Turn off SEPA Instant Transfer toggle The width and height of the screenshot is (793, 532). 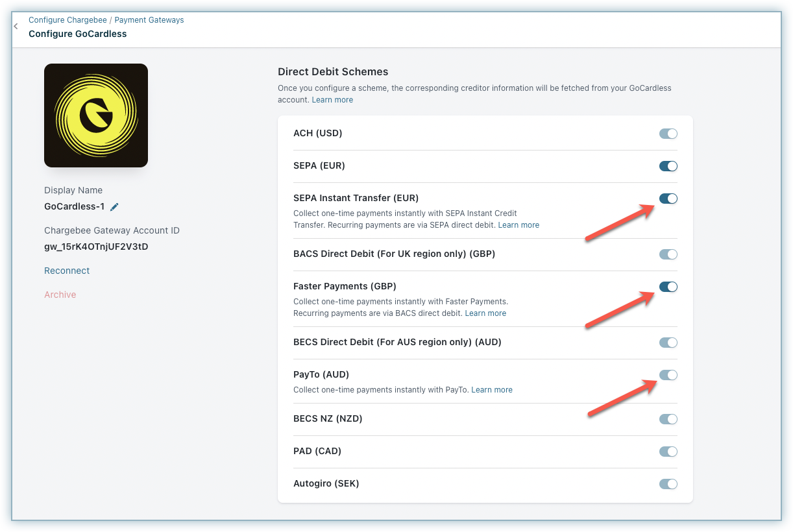(x=668, y=199)
